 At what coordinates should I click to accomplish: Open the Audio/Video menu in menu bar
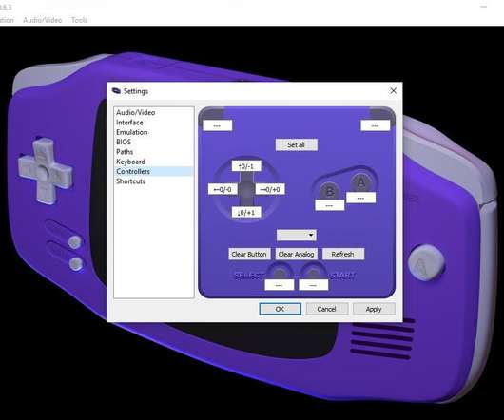[x=43, y=20]
